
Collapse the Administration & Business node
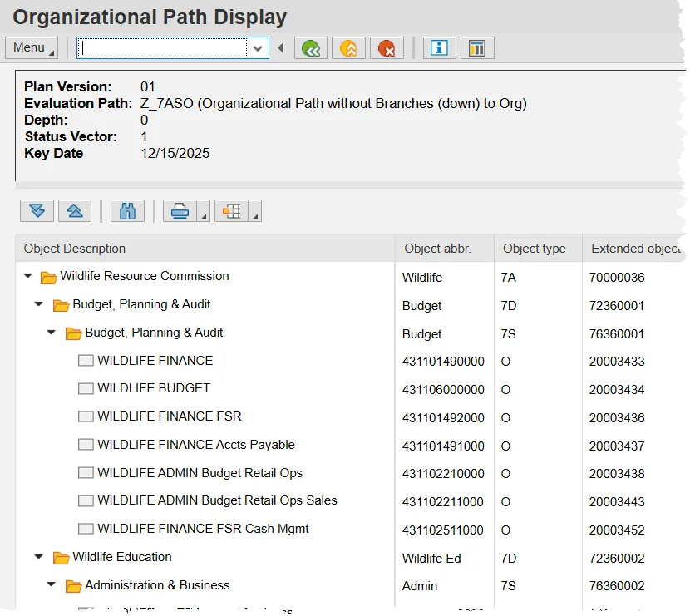pyautogui.click(x=52, y=585)
